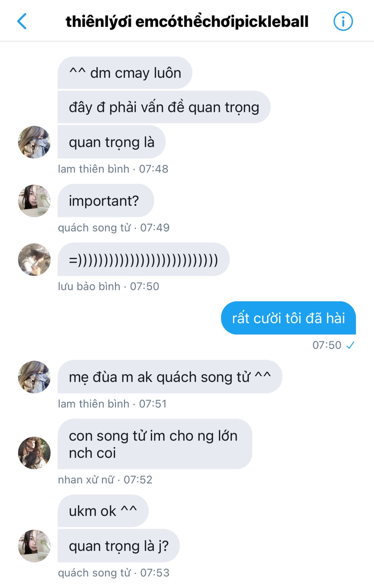Screen dimensions: 374x588
Task: Select the '=)))))' laughing message bubble
Action: [144, 259]
